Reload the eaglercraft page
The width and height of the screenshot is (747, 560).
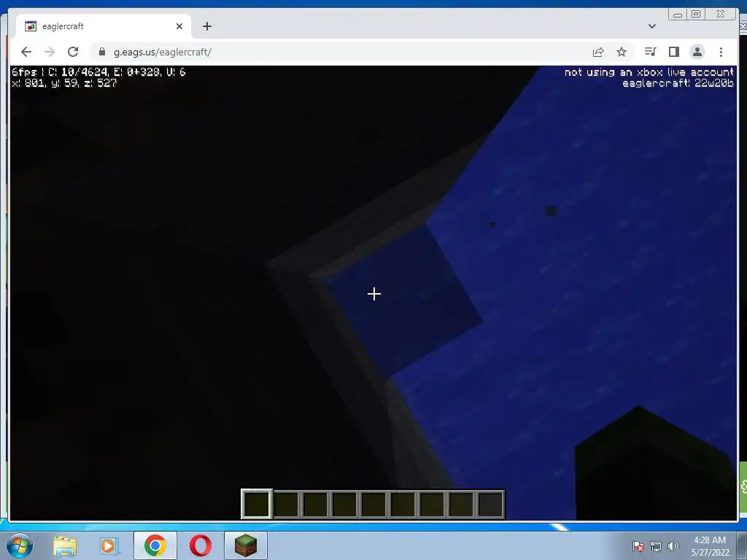coord(73,52)
